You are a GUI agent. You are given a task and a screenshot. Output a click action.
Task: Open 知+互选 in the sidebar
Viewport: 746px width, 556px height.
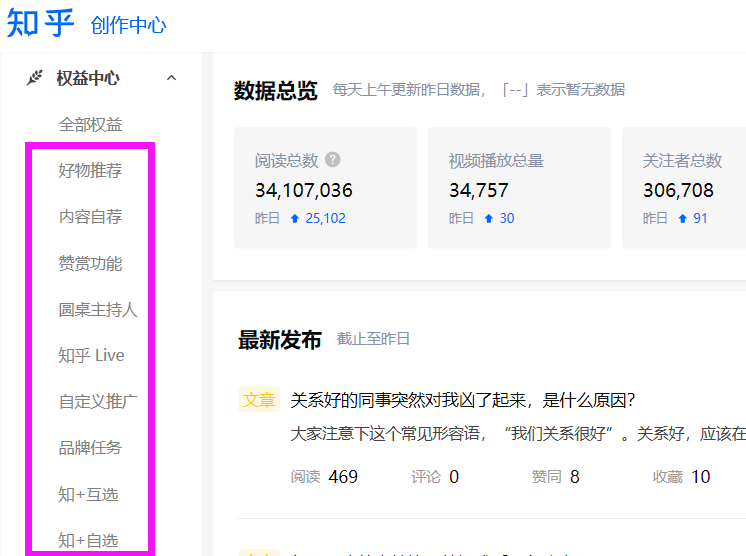pos(88,495)
